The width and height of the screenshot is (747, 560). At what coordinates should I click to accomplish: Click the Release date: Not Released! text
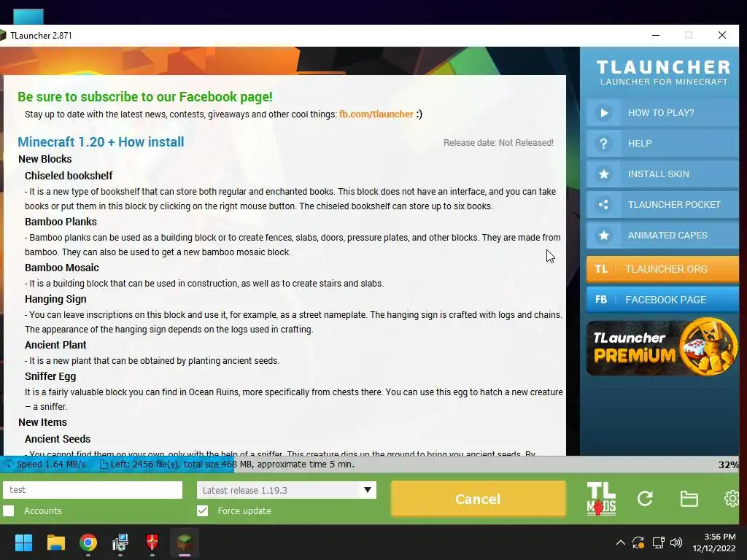click(498, 143)
